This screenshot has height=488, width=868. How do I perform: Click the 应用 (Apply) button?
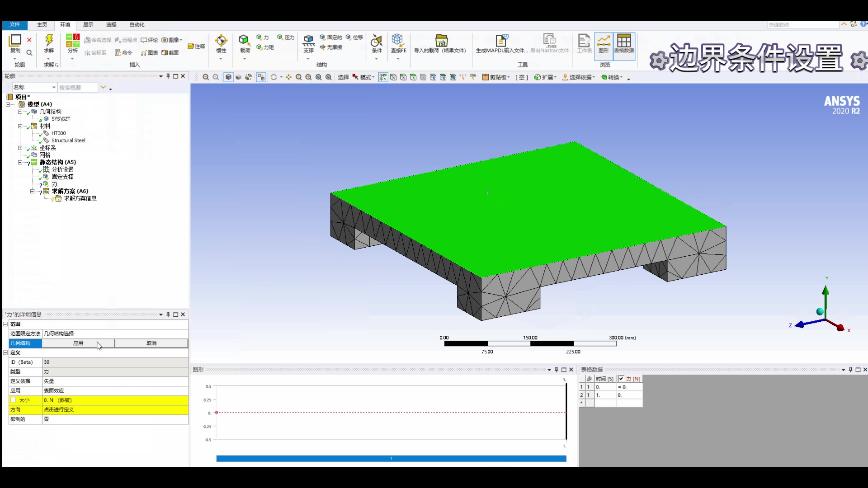pyautogui.click(x=77, y=343)
